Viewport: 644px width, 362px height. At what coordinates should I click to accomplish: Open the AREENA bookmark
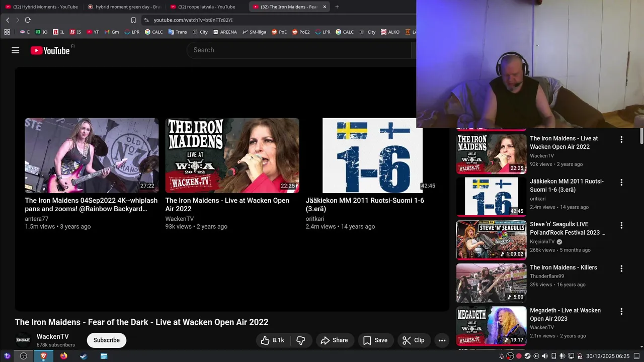[225, 32]
